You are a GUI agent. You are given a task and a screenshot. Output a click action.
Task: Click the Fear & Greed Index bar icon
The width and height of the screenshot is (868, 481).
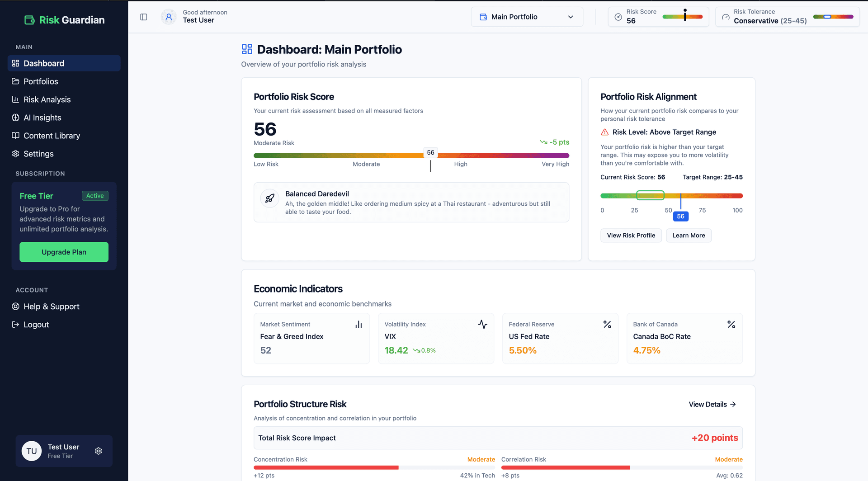[359, 325]
